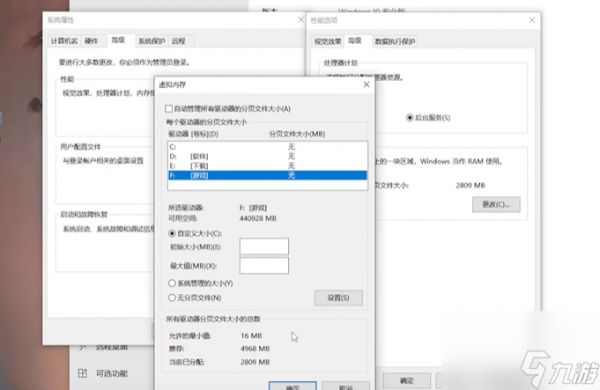Select the 自定义大小(C) radio button
Screen dimensions: 600x390
[172, 233]
